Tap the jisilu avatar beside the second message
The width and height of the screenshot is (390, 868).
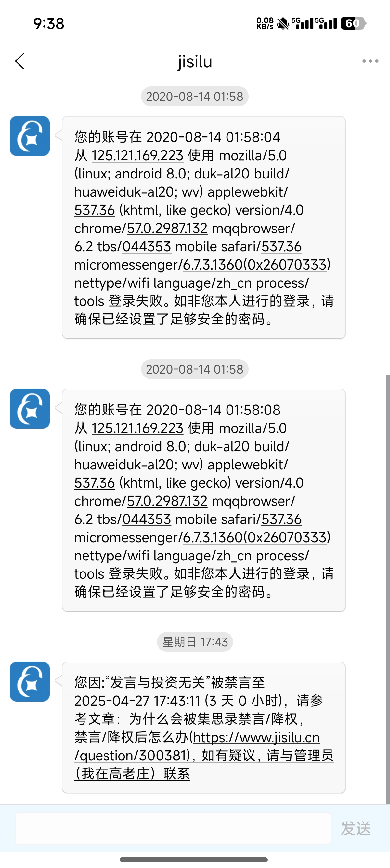[x=30, y=409]
